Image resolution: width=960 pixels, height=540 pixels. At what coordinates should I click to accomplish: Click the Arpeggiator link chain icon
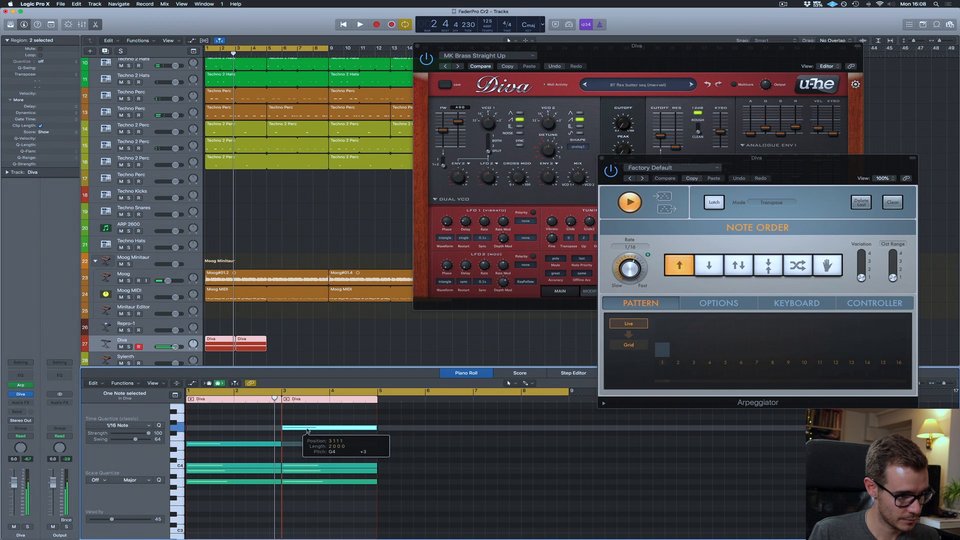(x=906, y=178)
